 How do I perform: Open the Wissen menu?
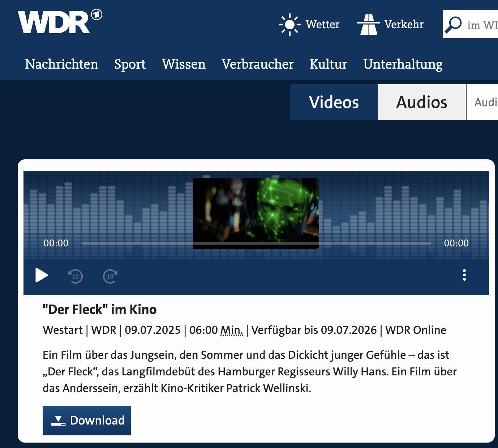pyautogui.click(x=184, y=64)
